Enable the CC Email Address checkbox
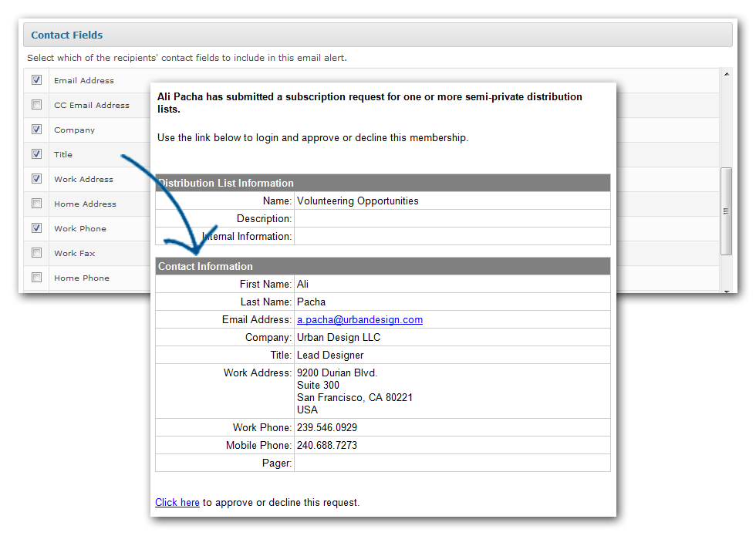Image resolution: width=756 pixels, height=536 pixels. [x=37, y=105]
